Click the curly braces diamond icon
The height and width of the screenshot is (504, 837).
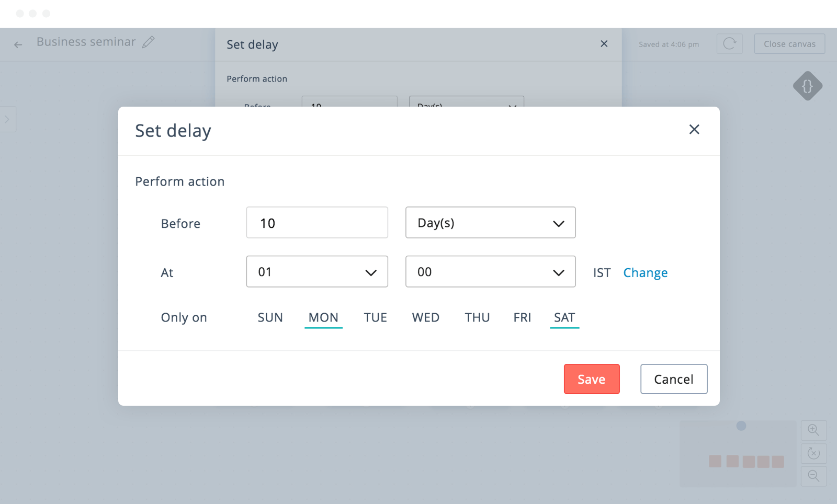point(807,86)
